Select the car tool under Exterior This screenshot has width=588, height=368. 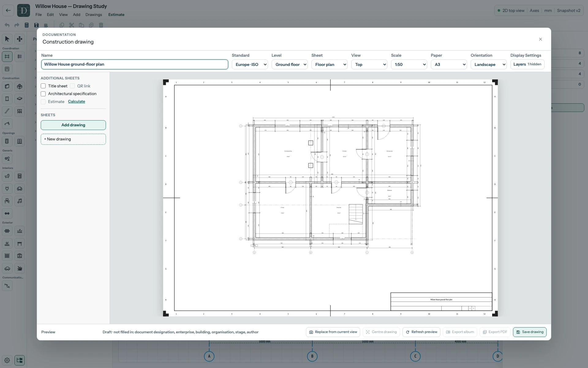point(7,268)
